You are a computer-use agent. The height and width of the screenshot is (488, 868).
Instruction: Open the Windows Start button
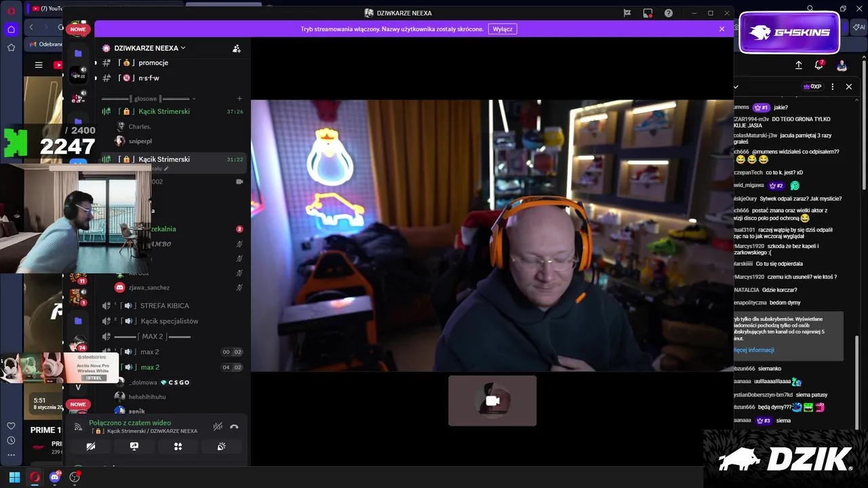[14, 477]
